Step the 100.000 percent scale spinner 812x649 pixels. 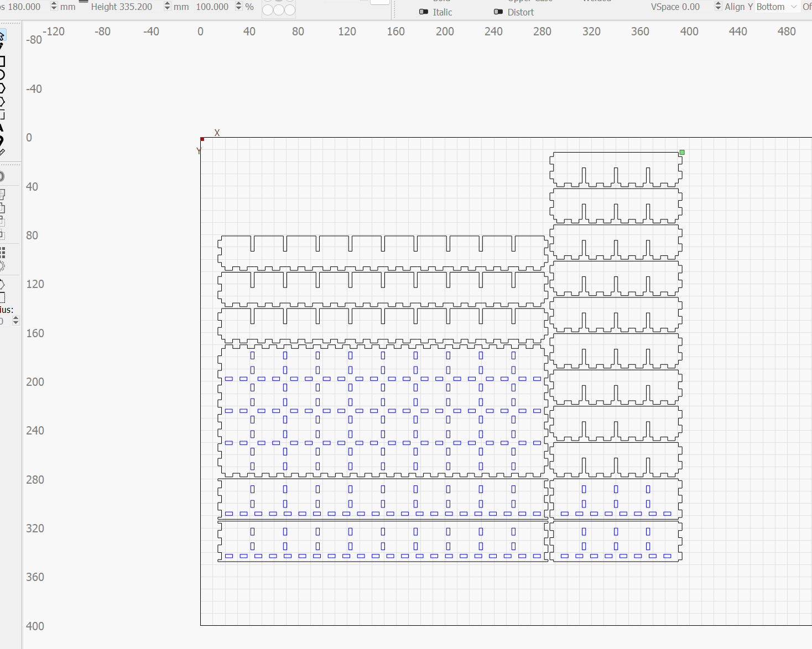238,7
